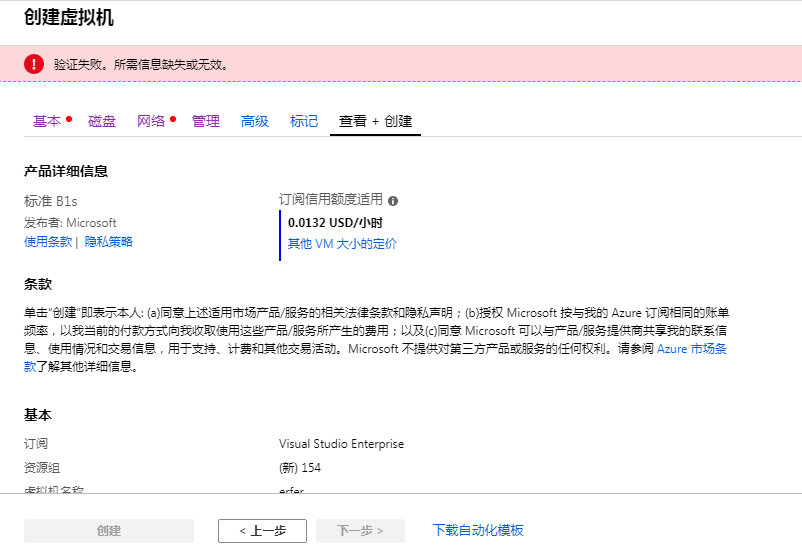Open the 隐私策略 link
Image resolution: width=802 pixels, height=555 pixels.
pos(108,241)
